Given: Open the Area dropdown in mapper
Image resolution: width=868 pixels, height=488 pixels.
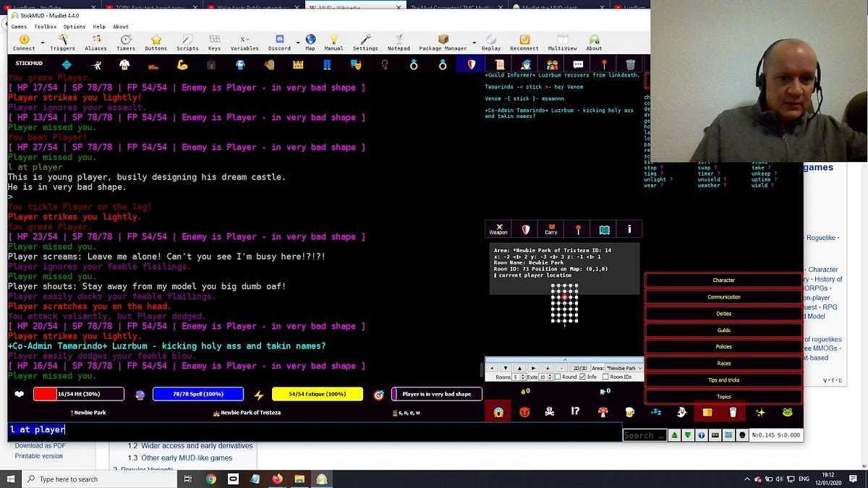Looking at the screenshot, I should (x=624, y=368).
